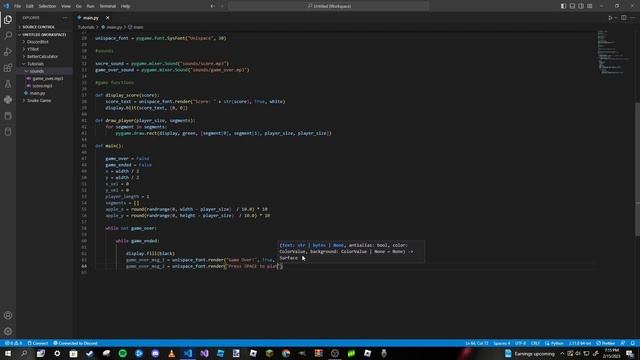640x360 pixels.
Task: Toggle the bottom panel layout button
Action: click(572, 6)
